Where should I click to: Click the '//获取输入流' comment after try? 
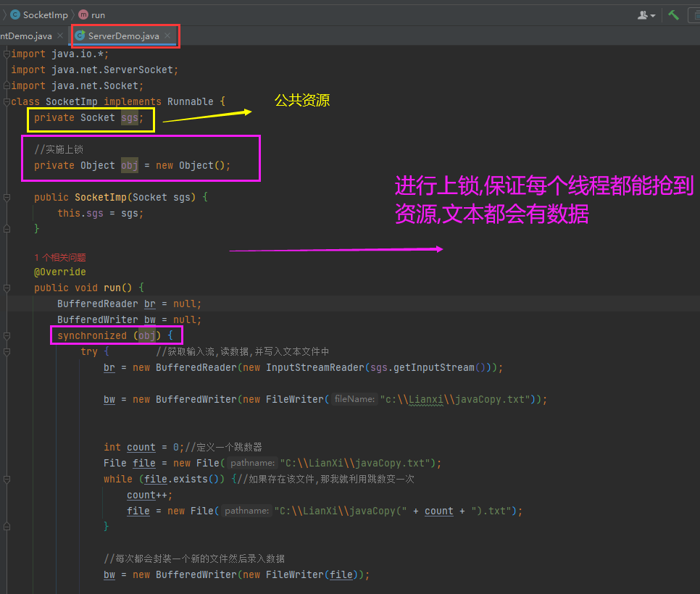243,351
